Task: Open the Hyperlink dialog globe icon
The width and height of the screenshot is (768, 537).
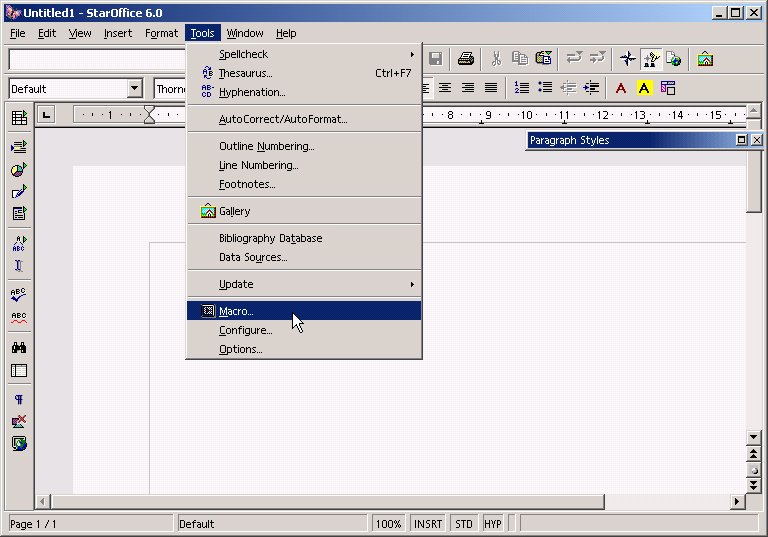Action: [674, 59]
